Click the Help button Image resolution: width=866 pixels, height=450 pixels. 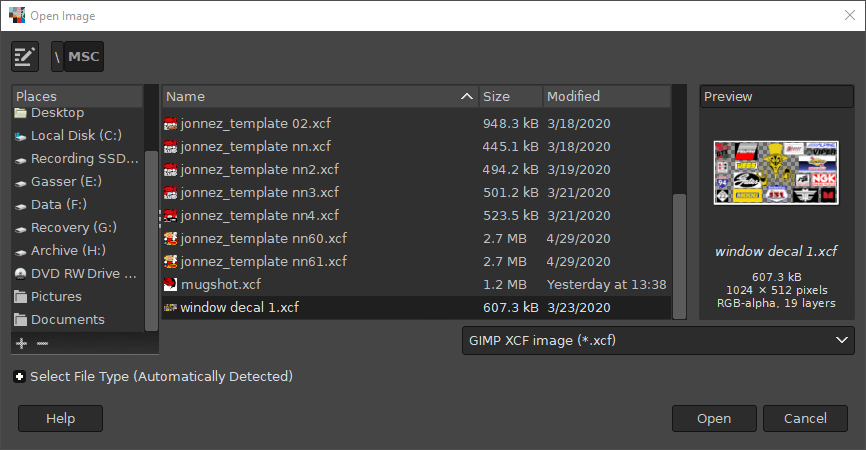click(x=60, y=418)
